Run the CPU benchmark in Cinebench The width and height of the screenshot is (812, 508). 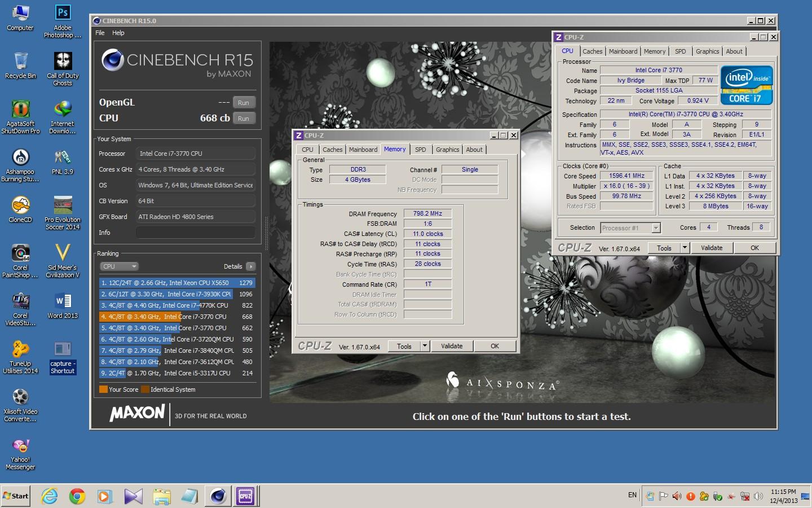tap(244, 119)
